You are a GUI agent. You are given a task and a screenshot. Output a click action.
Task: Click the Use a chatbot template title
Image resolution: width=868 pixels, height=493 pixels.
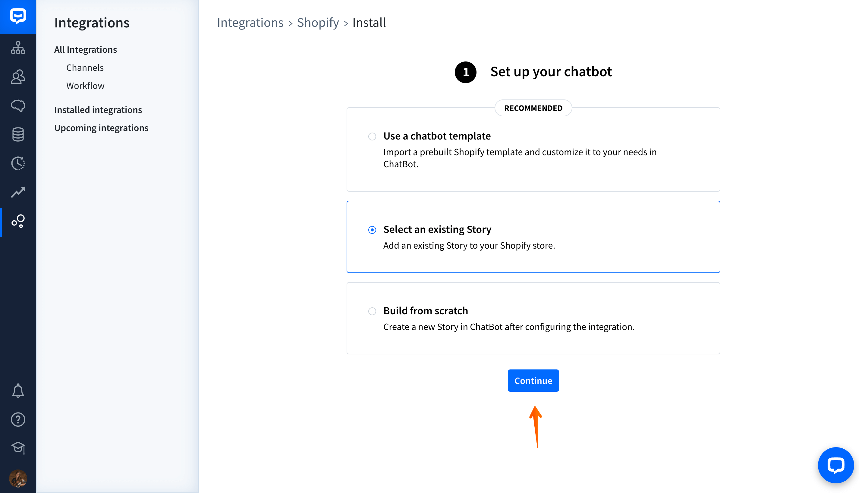pos(437,136)
